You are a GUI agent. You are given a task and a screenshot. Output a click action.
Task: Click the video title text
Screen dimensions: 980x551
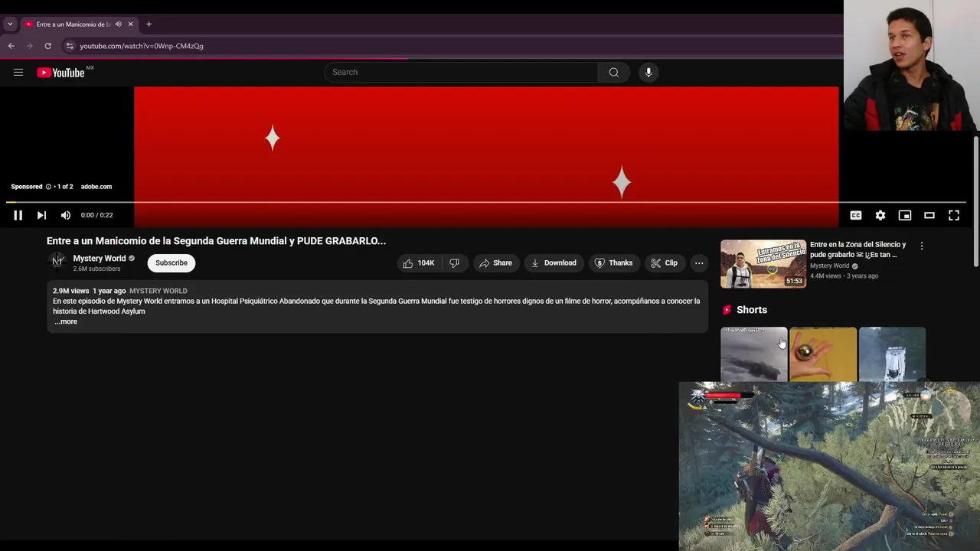[x=216, y=241]
